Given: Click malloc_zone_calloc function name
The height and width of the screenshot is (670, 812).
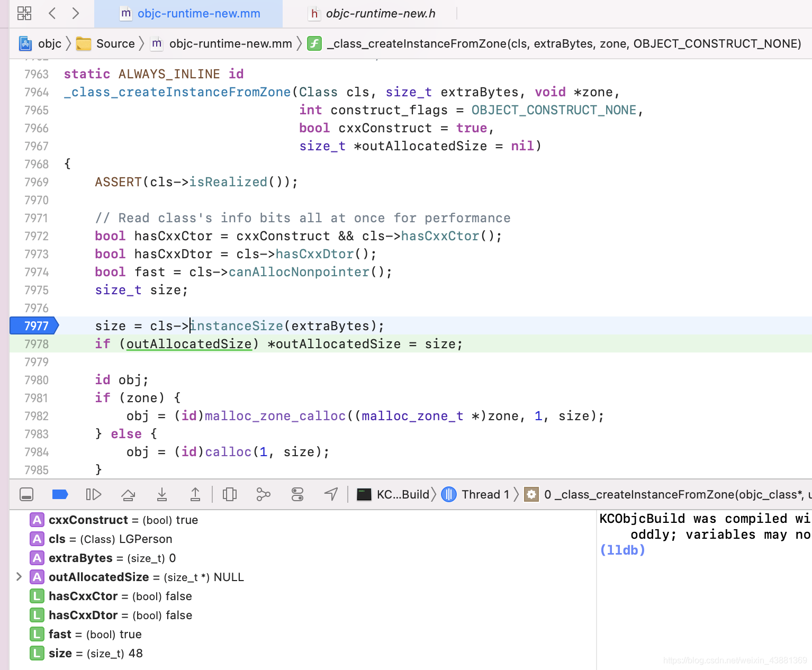Looking at the screenshot, I should coord(275,416).
